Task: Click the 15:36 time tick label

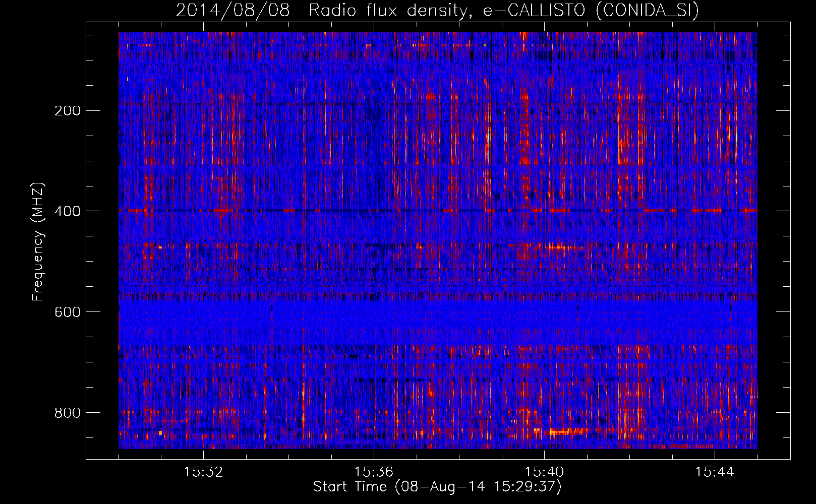Action: pyautogui.click(x=374, y=472)
